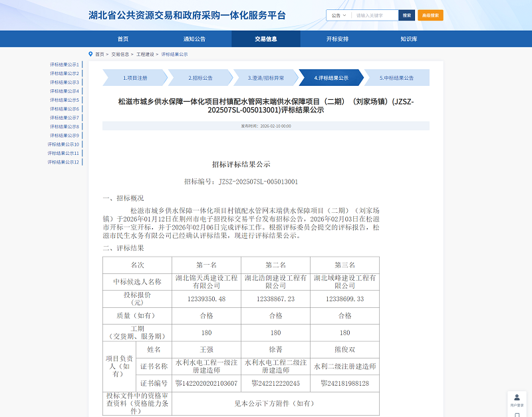Open the 通知公告 navigation menu

[195, 39]
